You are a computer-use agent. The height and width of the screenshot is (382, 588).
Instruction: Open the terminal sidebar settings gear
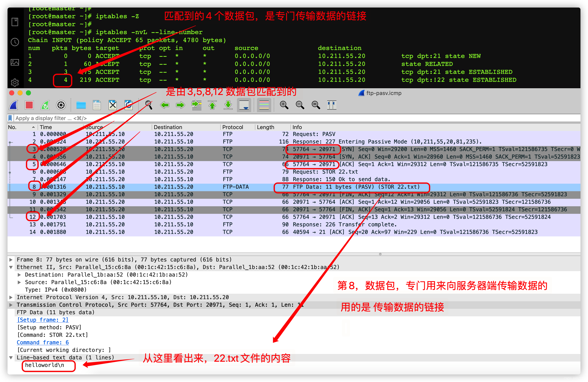[x=15, y=82]
